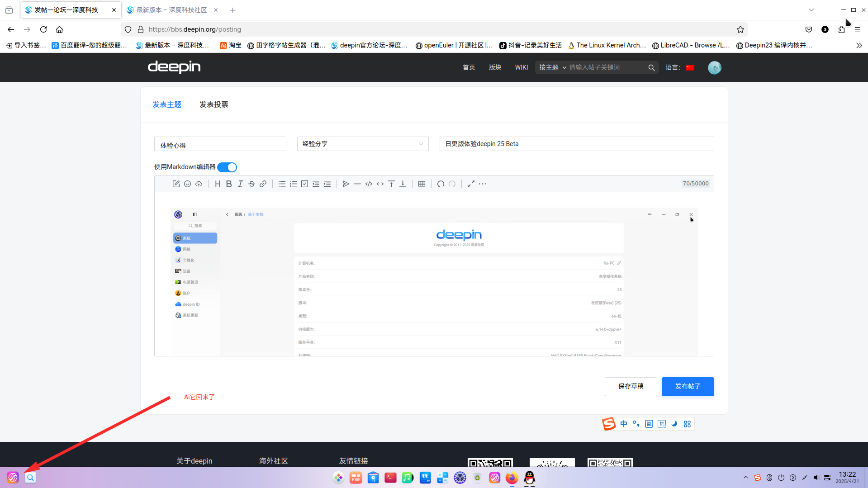Click the 体验心得 tag input field
Screen dimensions: 868x488
tap(220, 144)
